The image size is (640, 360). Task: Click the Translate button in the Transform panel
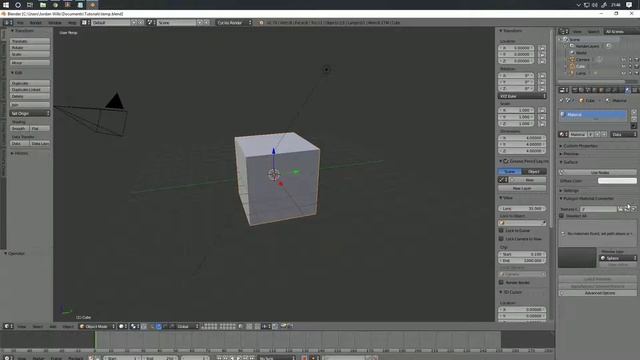(30, 41)
